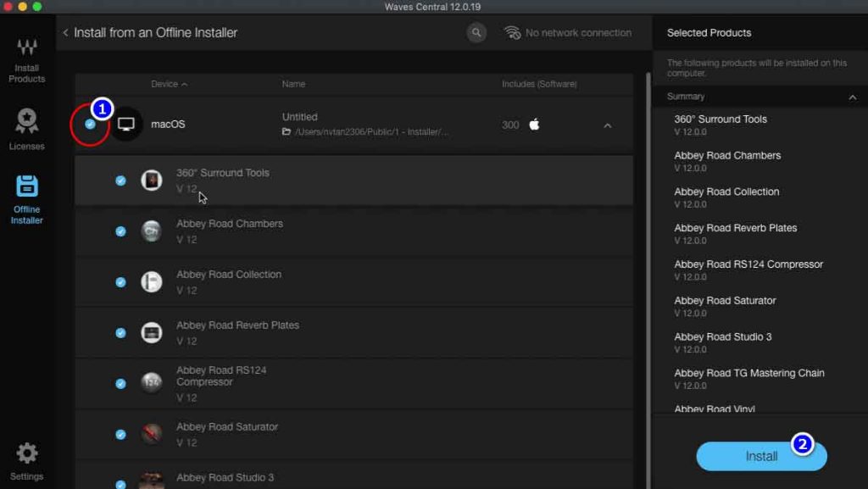Go back using the back arrow
This screenshot has width=868, height=489.
coord(65,33)
